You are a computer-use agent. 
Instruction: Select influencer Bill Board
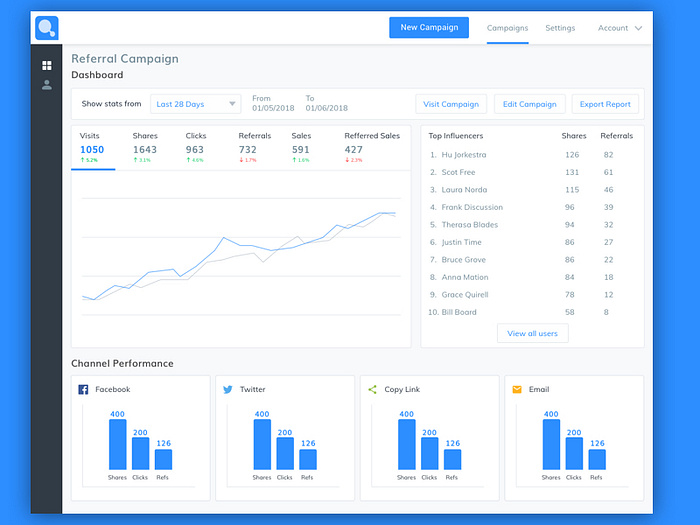tap(459, 312)
